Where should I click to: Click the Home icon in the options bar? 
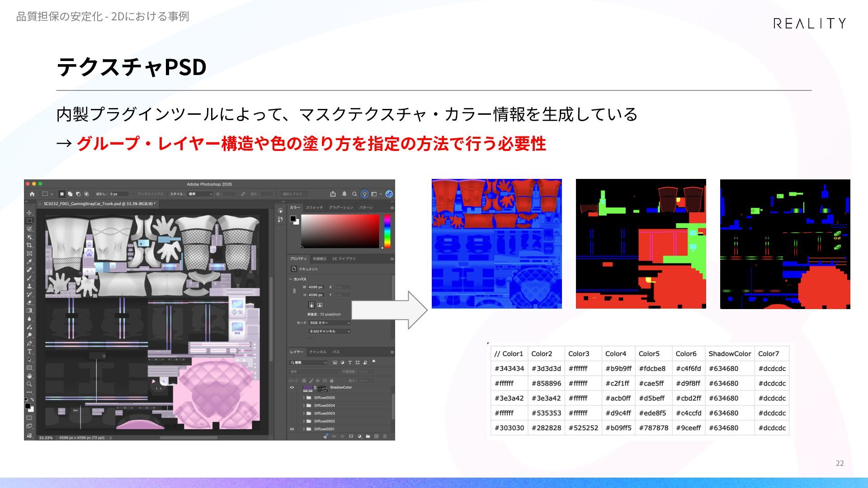pyautogui.click(x=32, y=194)
